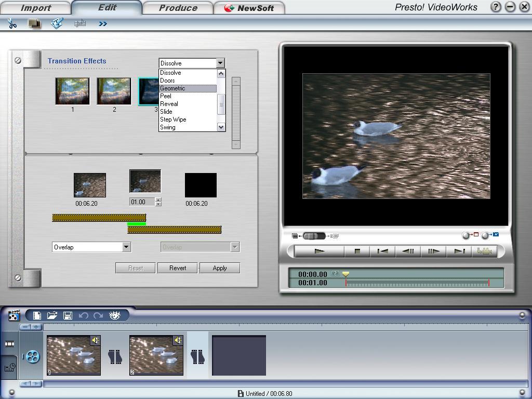Click the preview time ruler
The width and height of the screenshot is (532, 399).
417,283
